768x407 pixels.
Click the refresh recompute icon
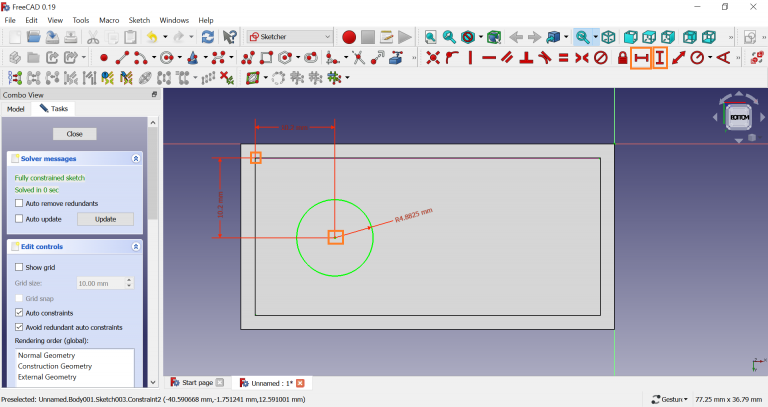click(x=207, y=37)
